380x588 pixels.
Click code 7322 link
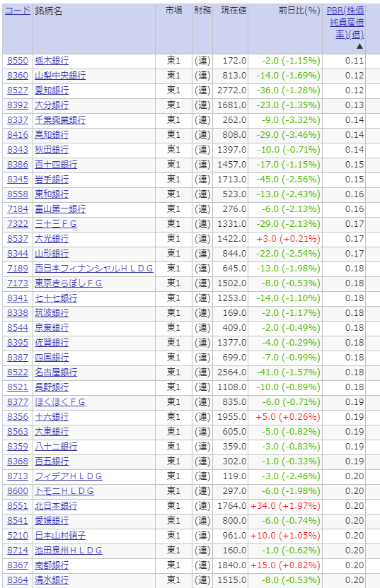point(18,224)
